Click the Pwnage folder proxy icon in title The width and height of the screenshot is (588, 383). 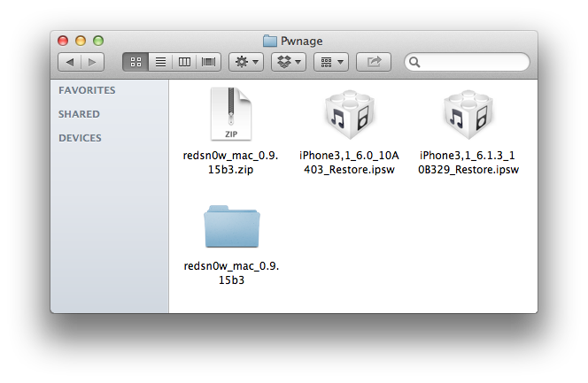click(269, 41)
